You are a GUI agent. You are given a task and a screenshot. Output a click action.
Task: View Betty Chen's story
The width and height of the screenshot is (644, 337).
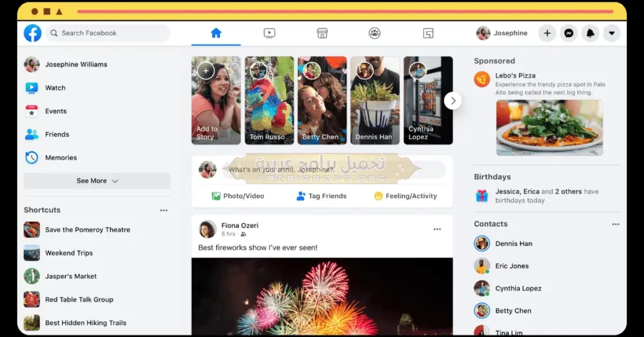(322, 101)
